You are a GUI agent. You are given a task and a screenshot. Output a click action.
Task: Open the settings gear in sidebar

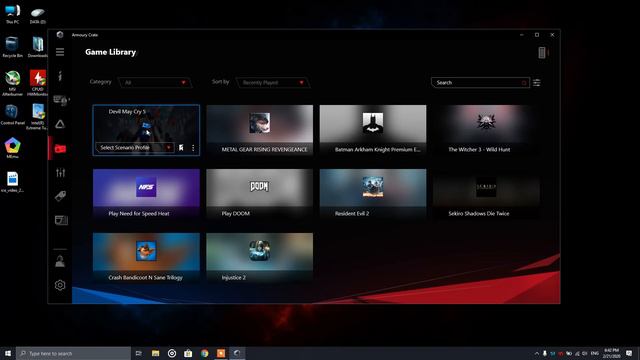[x=60, y=285]
